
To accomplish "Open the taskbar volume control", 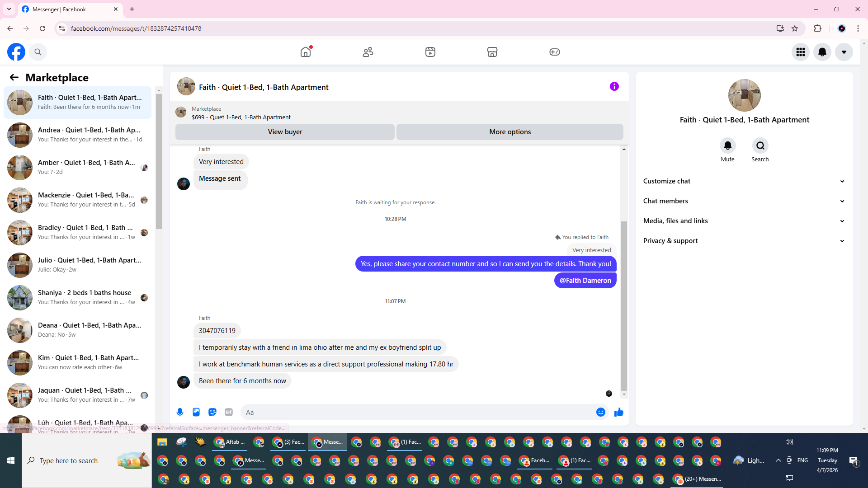I will (789, 442).
